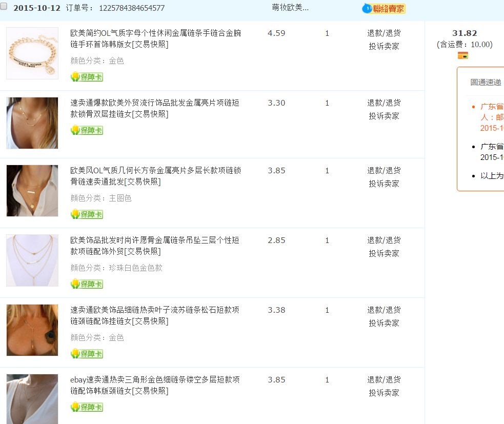Click 退款/退货 for 欧美风OL geometric bar necklace
The width and height of the screenshot is (504, 424).
(384, 171)
